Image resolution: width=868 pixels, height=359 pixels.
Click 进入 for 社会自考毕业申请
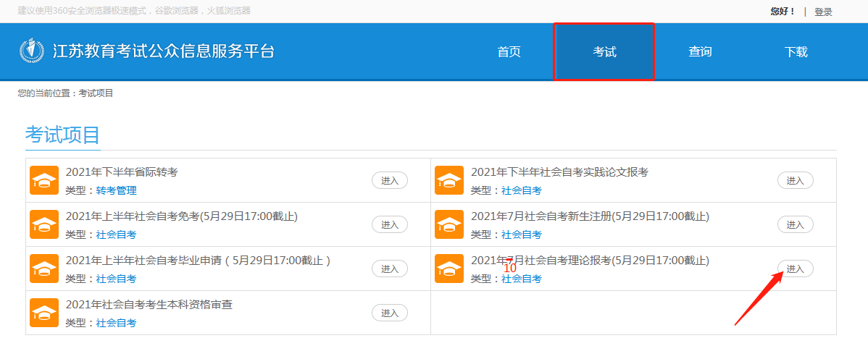[x=390, y=269]
